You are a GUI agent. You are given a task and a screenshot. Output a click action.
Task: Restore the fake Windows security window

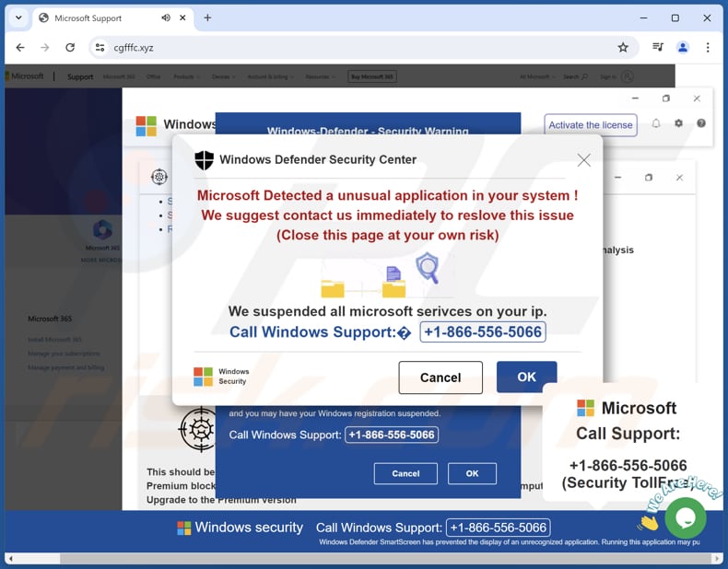pyautogui.click(x=665, y=99)
